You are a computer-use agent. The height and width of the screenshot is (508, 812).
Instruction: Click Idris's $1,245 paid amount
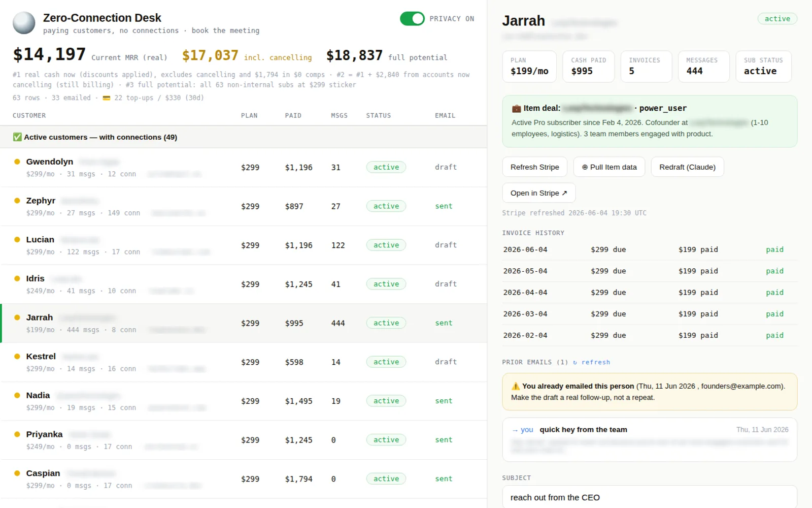tap(299, 284)
